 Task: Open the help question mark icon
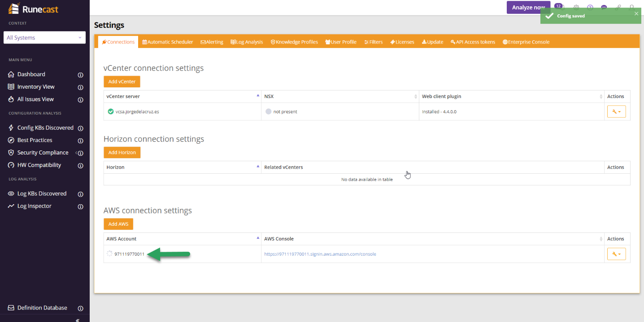click(x=590, y=7)
